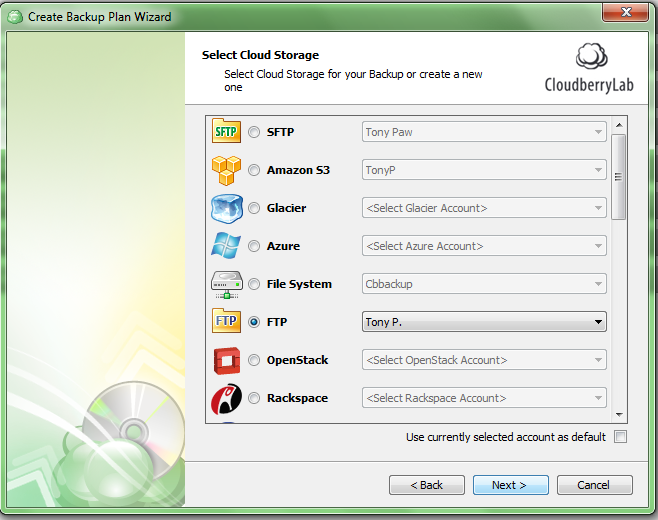Click the CloudberryLab cloud logo
The height and width of the screenshot is (520, 658).
592,57
